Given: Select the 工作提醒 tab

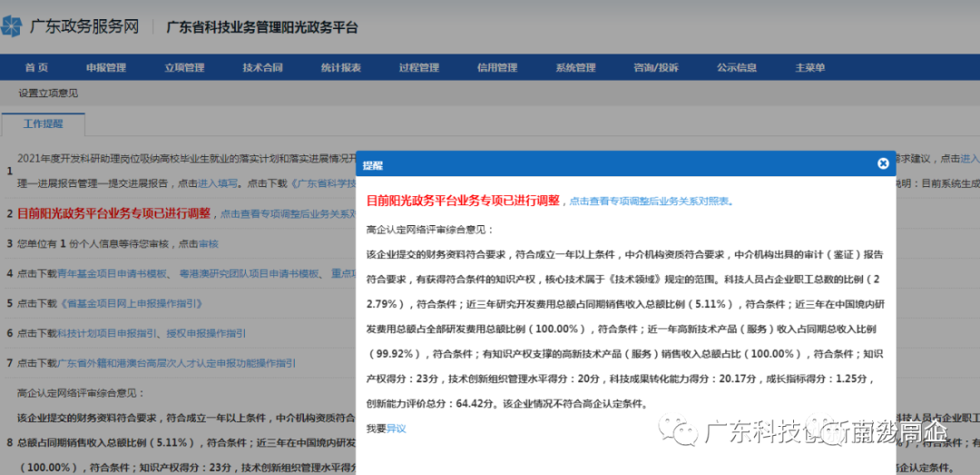Looking at the screenshot, I should [x=44, y=124].
